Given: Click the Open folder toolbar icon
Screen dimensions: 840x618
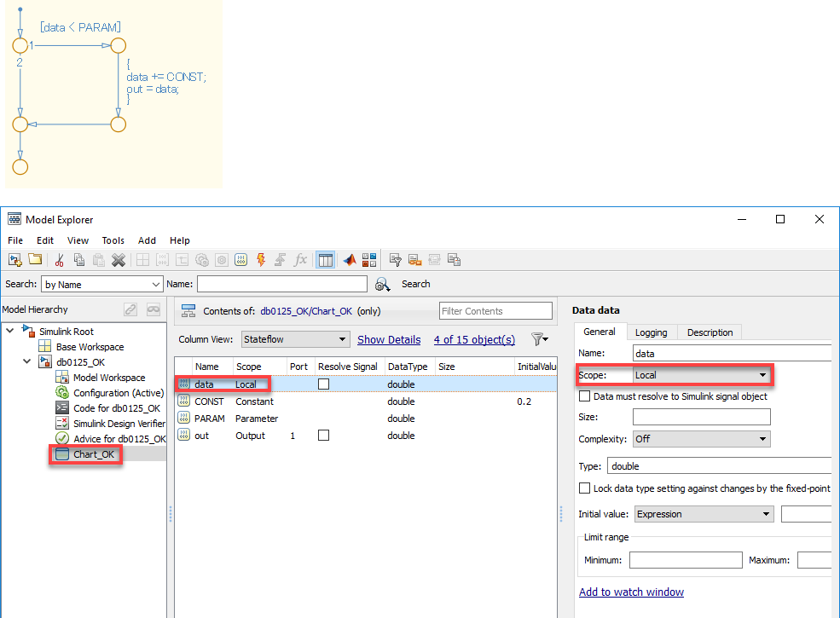Looking at the screenshot, I should click(35, 260).
